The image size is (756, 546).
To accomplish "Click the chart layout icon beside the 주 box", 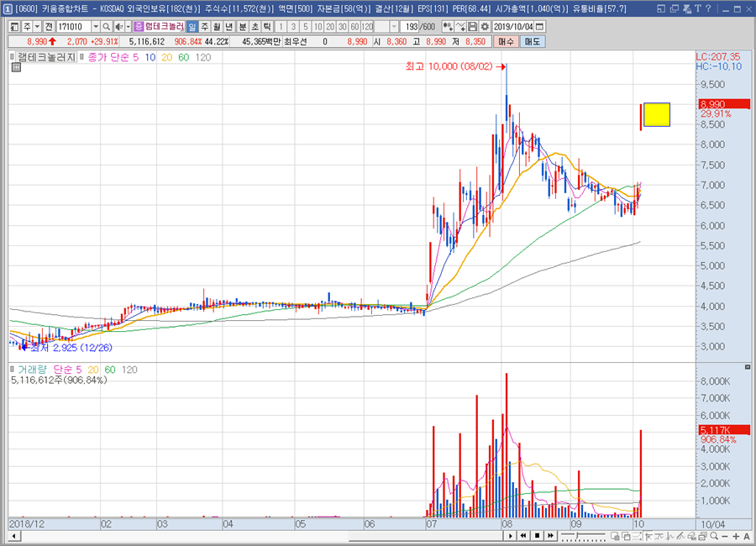I will coord(14,27).
